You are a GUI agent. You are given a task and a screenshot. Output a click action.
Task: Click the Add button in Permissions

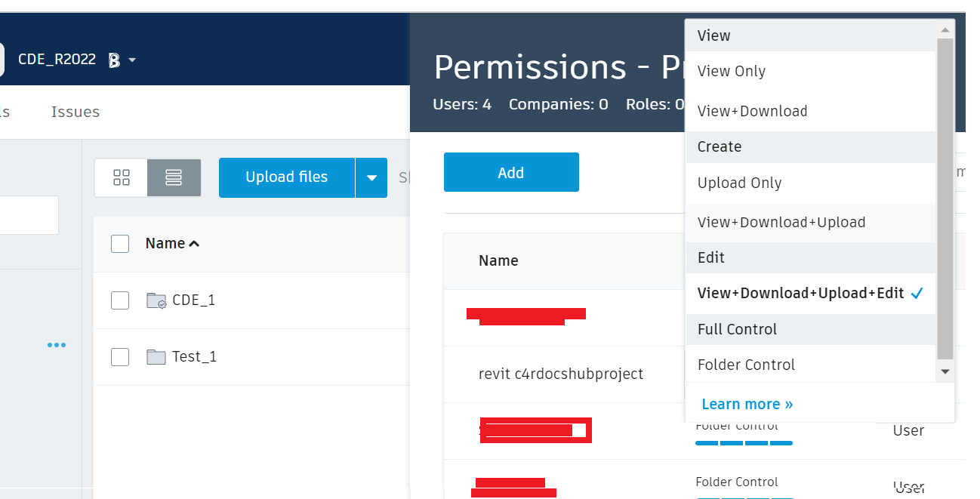pos(511,172)
